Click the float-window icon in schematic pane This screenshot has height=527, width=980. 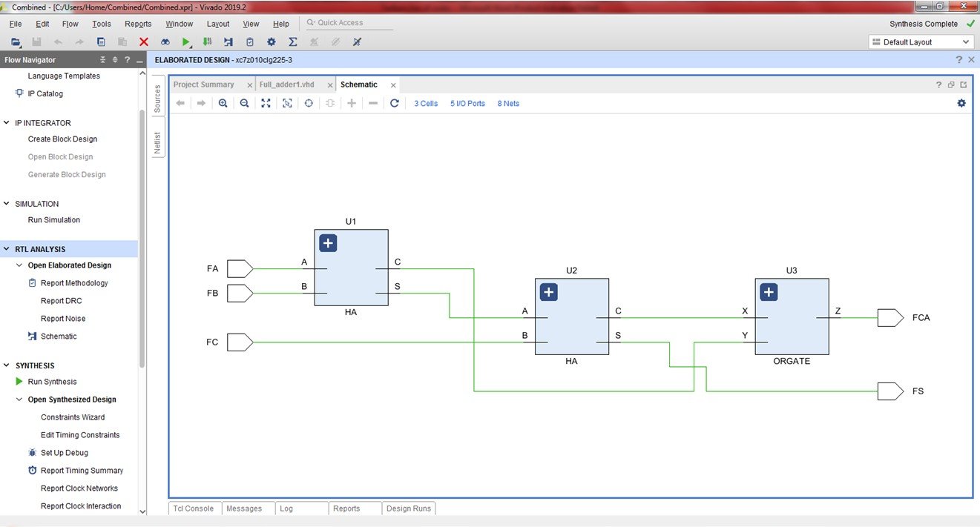point(951,84)
